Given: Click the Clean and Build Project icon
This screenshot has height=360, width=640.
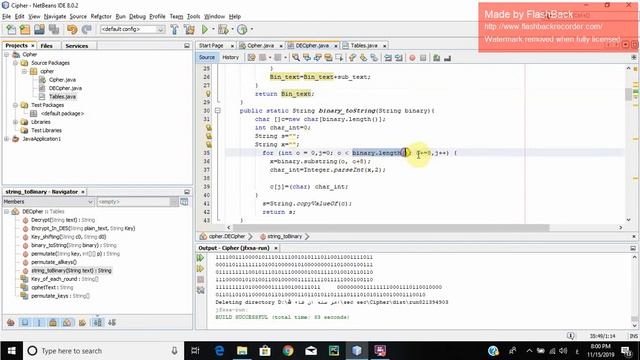Looking at the screenshot, I should 189,29.
